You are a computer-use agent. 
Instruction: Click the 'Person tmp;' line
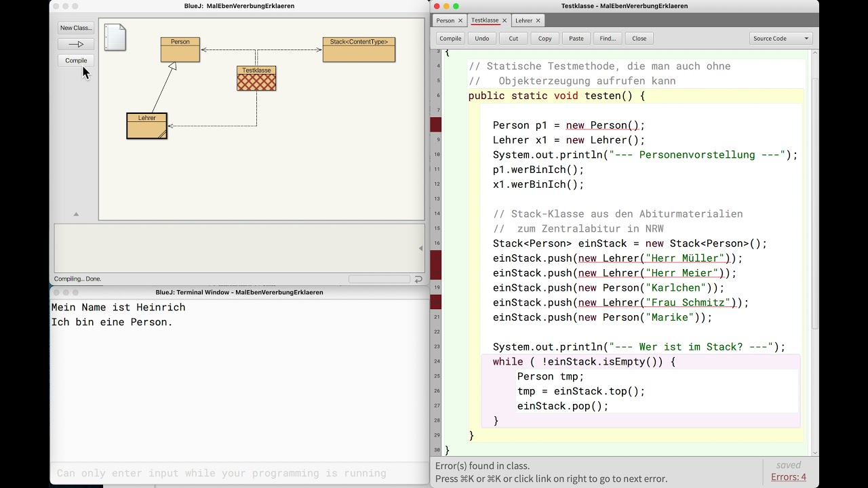point(551,377)
